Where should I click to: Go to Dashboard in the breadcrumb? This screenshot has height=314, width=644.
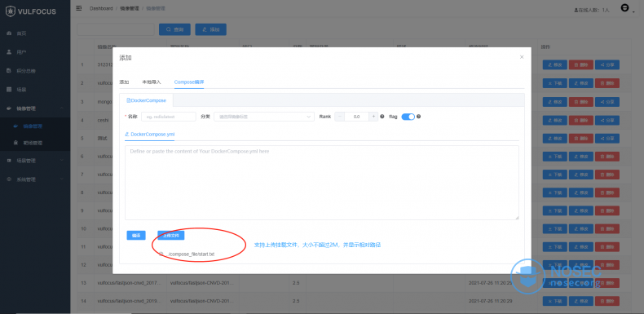101,8
